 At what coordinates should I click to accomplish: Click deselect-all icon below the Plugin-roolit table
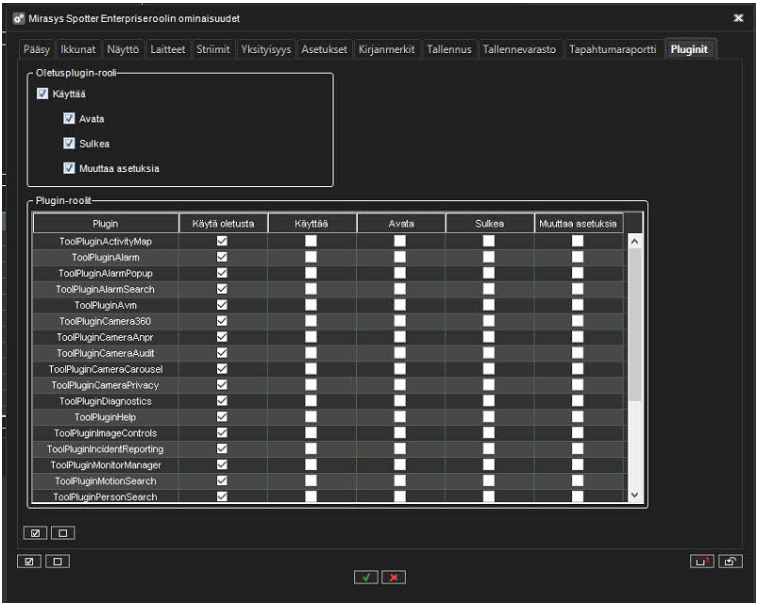pos(62,533)
